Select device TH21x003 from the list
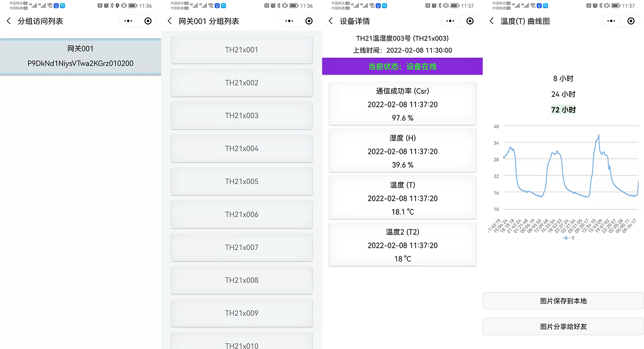 [x=242, y=116]
